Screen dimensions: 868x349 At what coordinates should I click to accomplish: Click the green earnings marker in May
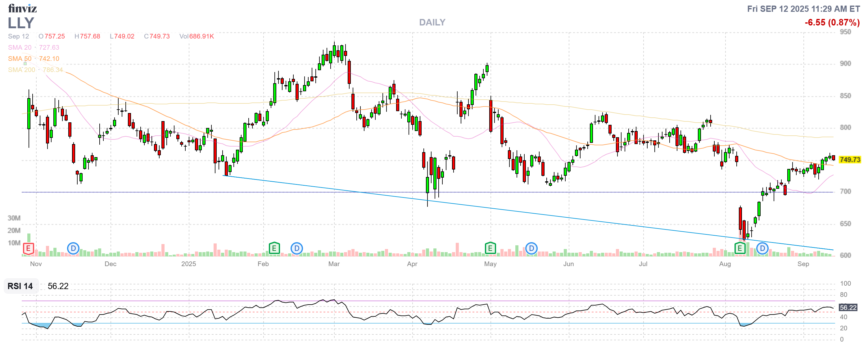(x=490, y=249)
